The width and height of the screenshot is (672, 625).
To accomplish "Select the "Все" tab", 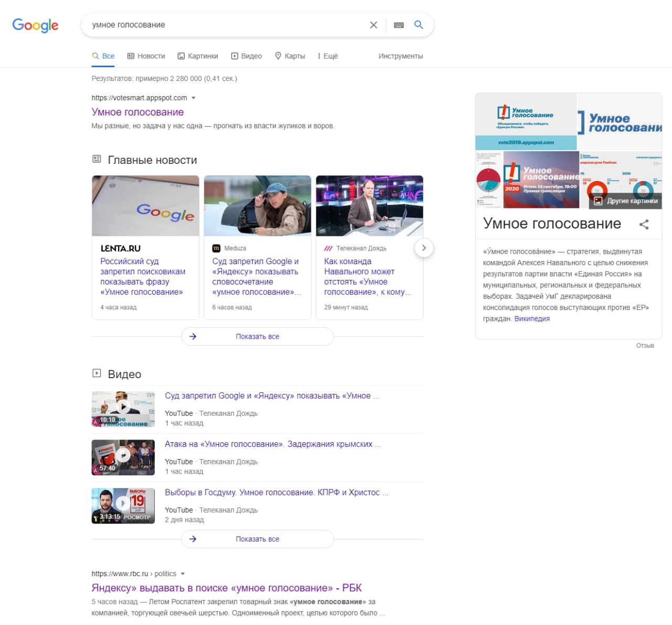I will [x=103, y=56].
